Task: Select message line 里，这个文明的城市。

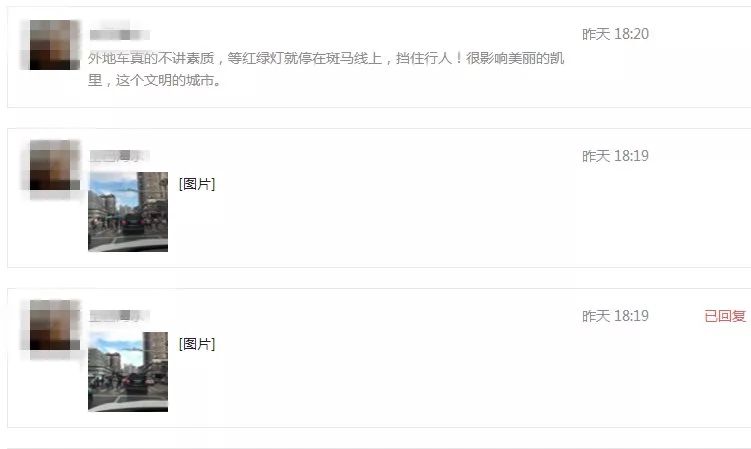Action: pos(155,80)
